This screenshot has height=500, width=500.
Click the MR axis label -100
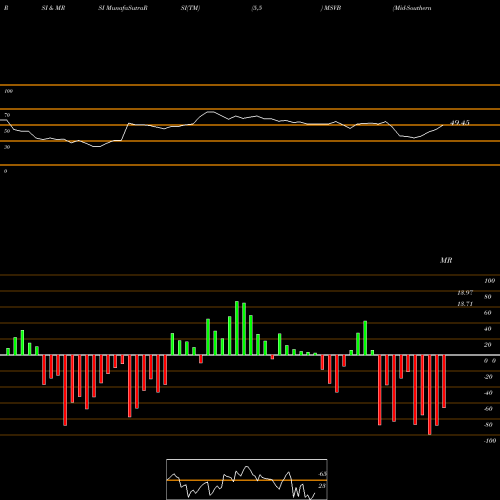tap(490, 441)
